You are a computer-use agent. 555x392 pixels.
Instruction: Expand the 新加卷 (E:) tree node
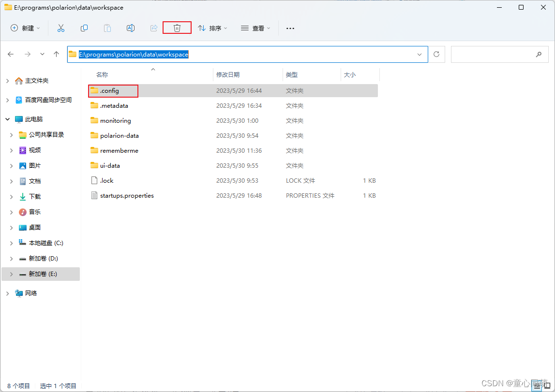(11, 274)
